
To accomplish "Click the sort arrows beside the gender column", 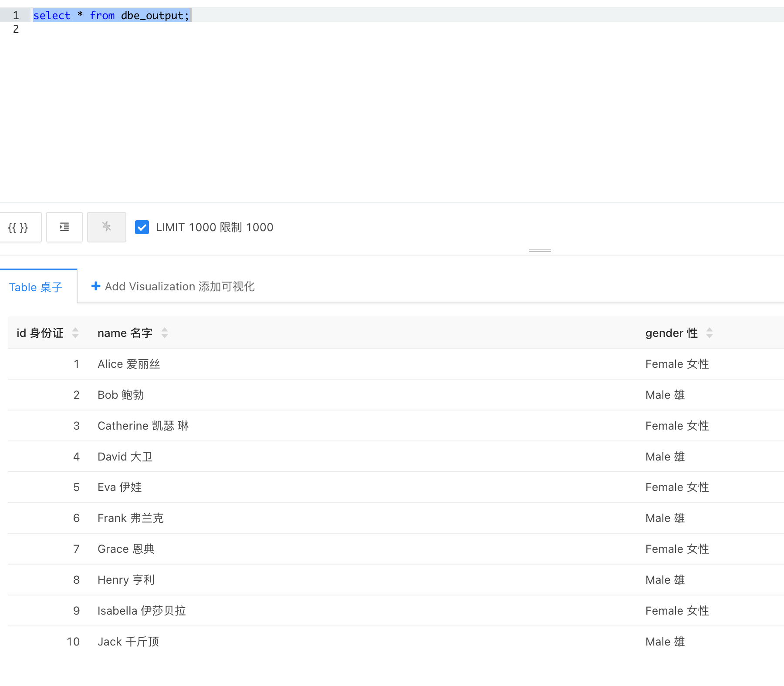I will coord(710,333).
